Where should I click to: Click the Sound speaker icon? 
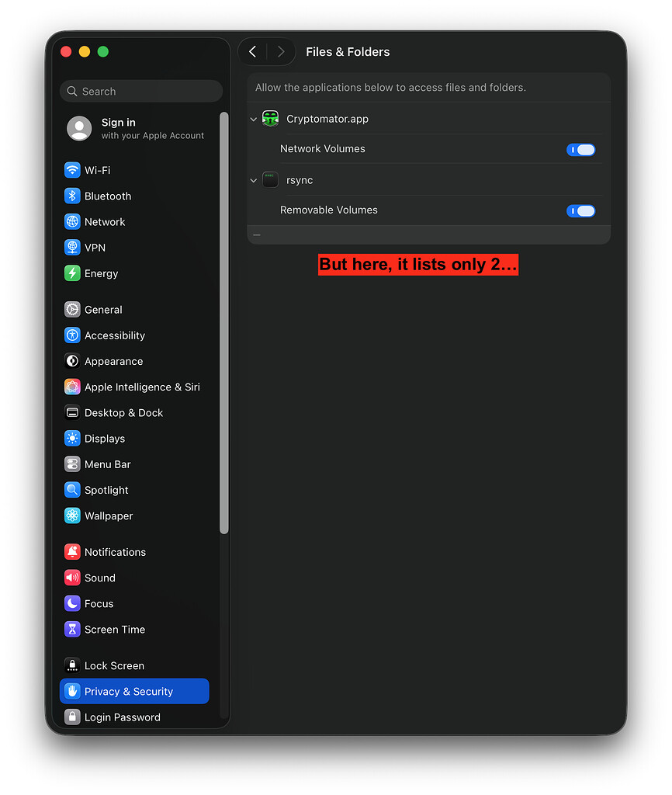tap(72, 578)
